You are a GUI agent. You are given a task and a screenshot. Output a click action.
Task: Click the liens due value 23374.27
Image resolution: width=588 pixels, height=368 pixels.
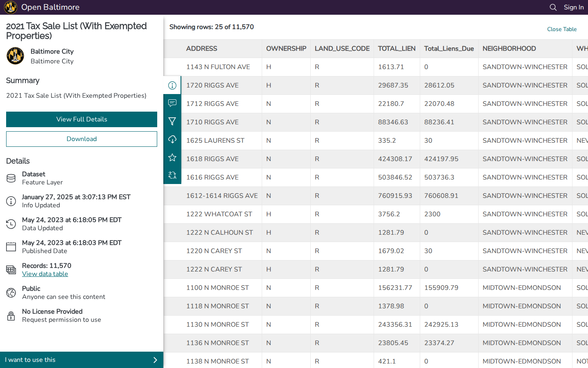tap(439, 343)
